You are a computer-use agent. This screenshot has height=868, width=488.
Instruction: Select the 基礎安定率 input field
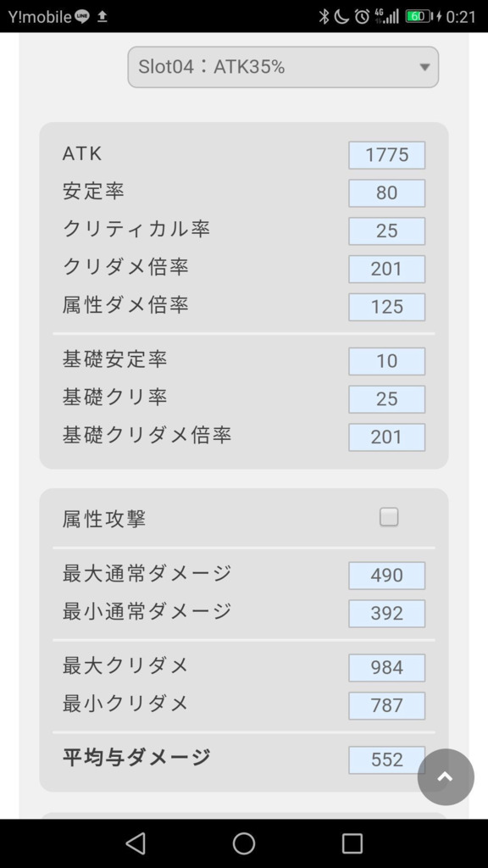coord(386,361)
